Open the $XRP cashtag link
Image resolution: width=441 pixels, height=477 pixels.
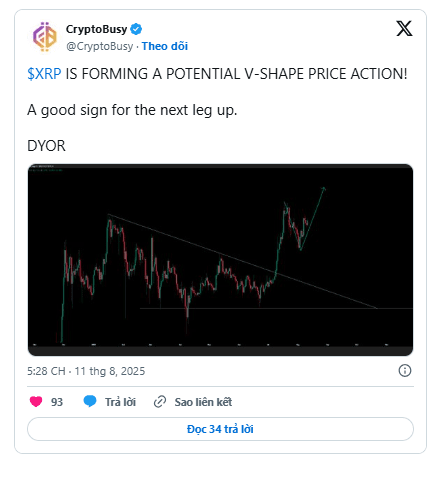(x=44, y=74)
